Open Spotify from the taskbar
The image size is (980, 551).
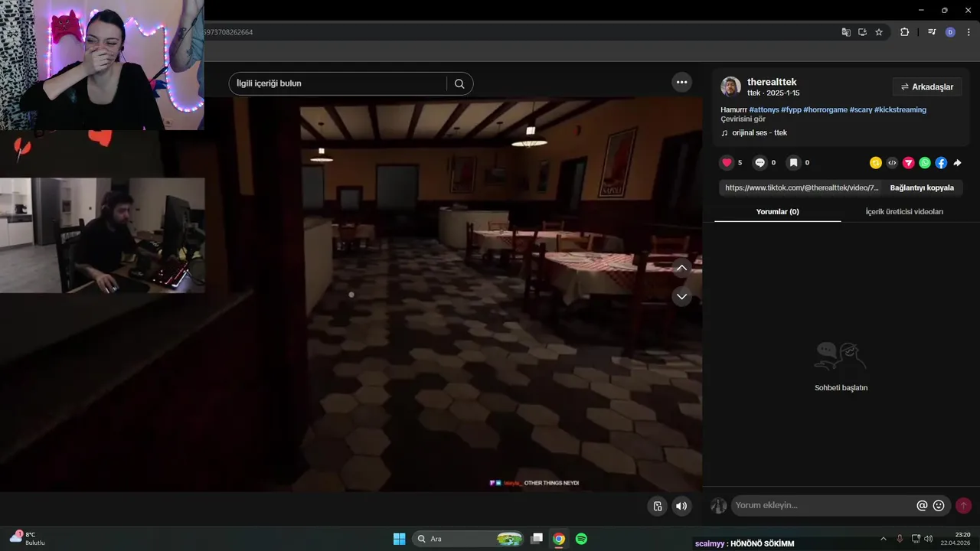coord(581,539)
